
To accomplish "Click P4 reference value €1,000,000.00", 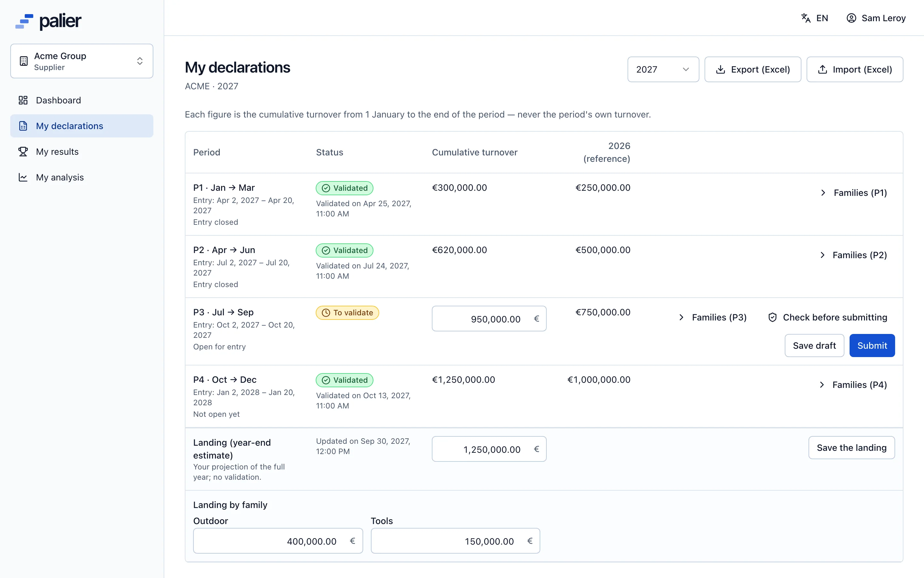I will point(599,380).
